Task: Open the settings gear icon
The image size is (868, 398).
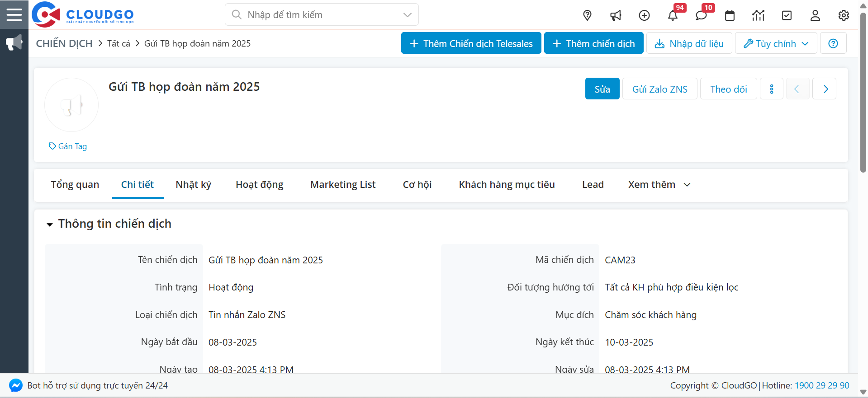Action: coord(844,15)
